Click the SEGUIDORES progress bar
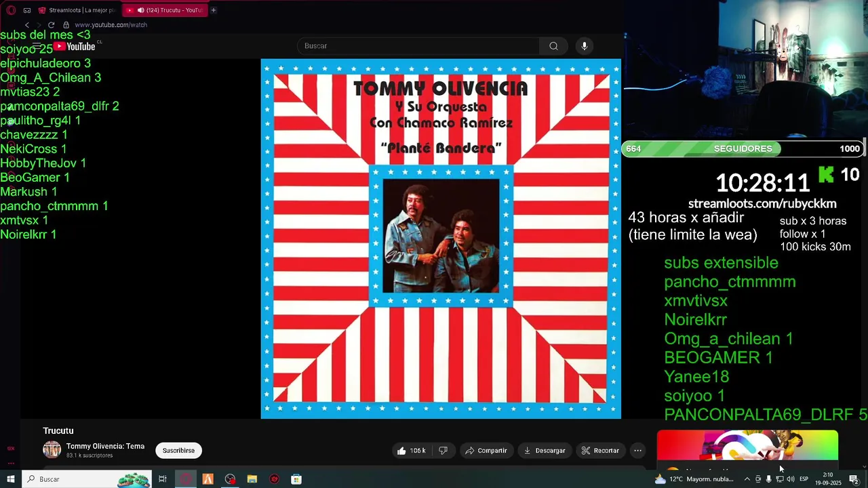Viewport: 868px width, 488px height. coord(743,148)
